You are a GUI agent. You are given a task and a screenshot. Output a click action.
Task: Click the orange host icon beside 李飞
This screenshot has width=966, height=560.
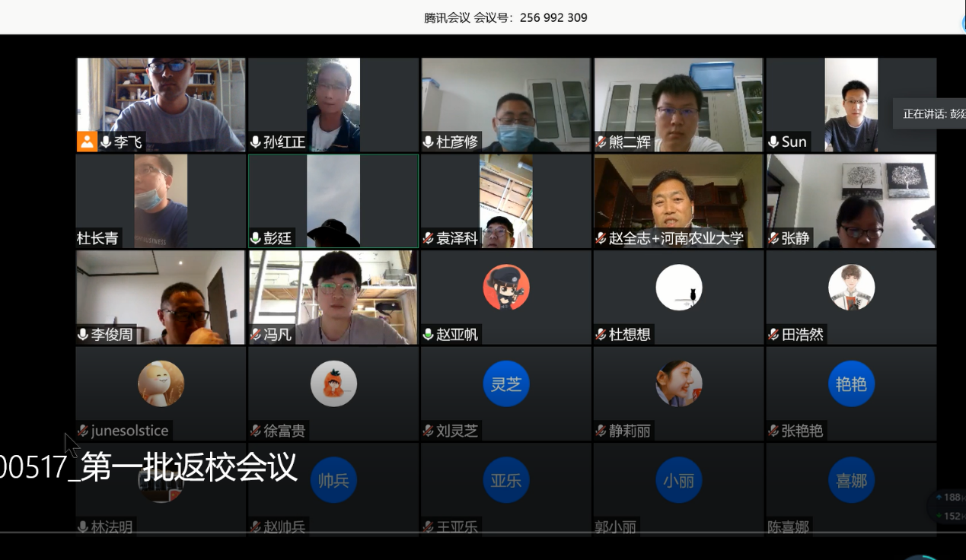point(87,142)
